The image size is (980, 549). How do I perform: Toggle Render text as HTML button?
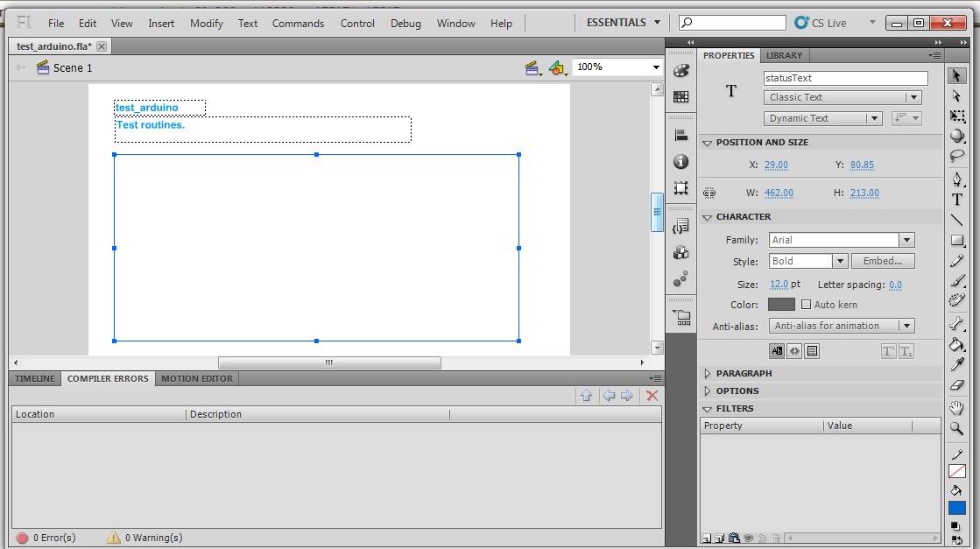tap(794, 351)
